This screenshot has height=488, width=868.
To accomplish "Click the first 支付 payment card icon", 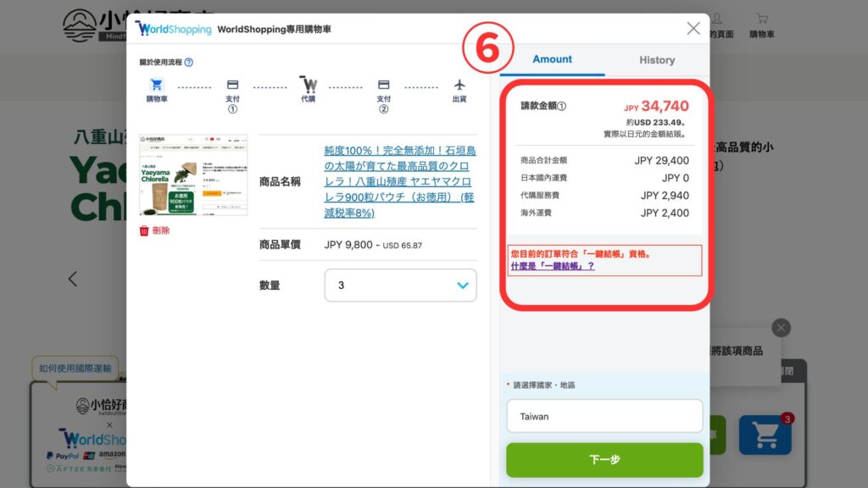I will click(232, 85).
